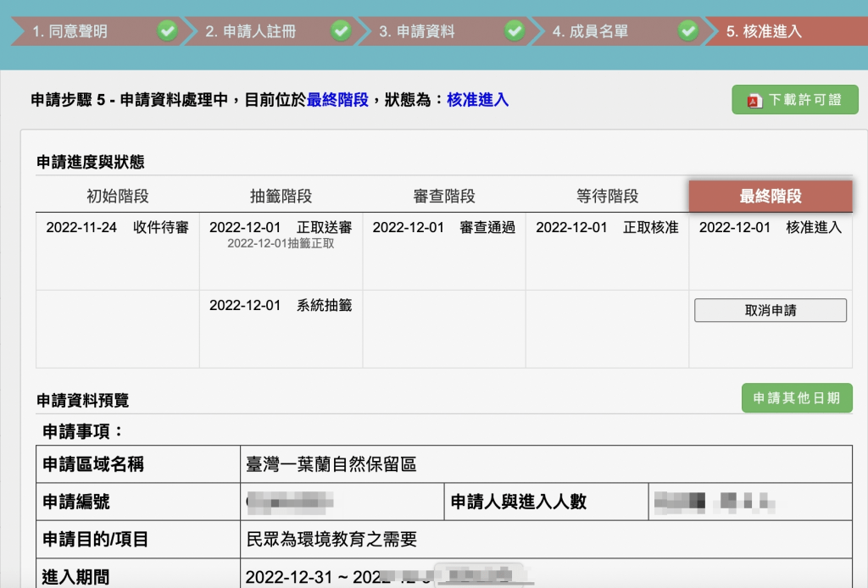
Task: Click the green checkmark beside 申請人註冊
Action: pos(341,31)
